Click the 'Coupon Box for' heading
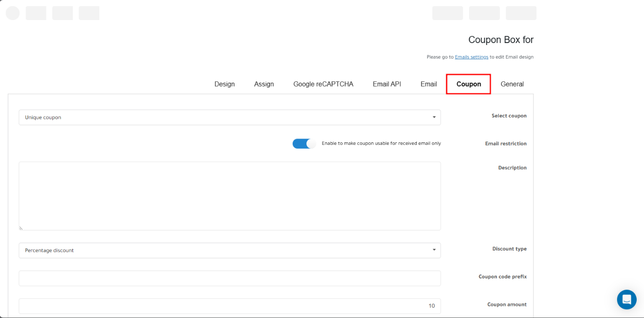Screen dimensions: 644x318 click(501, 40)
